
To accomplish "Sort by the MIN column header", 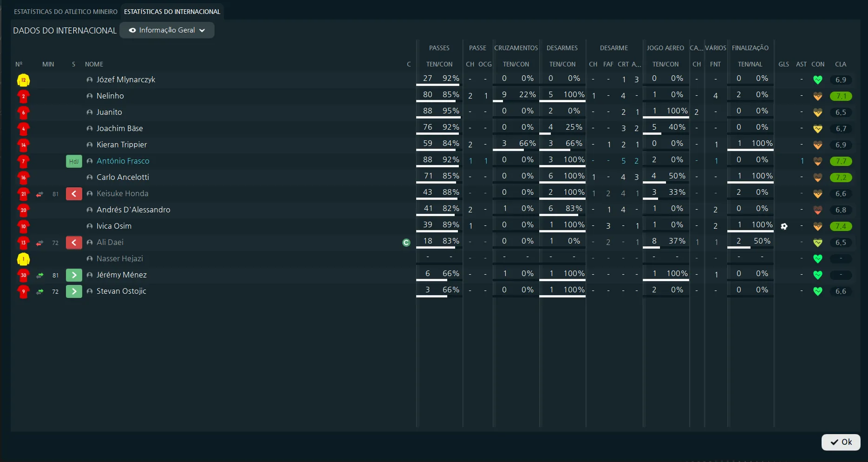I will click(48, 64).
